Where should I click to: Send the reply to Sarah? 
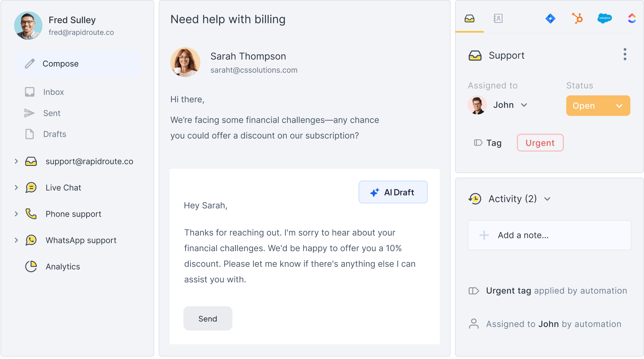(x=208, y=318)
